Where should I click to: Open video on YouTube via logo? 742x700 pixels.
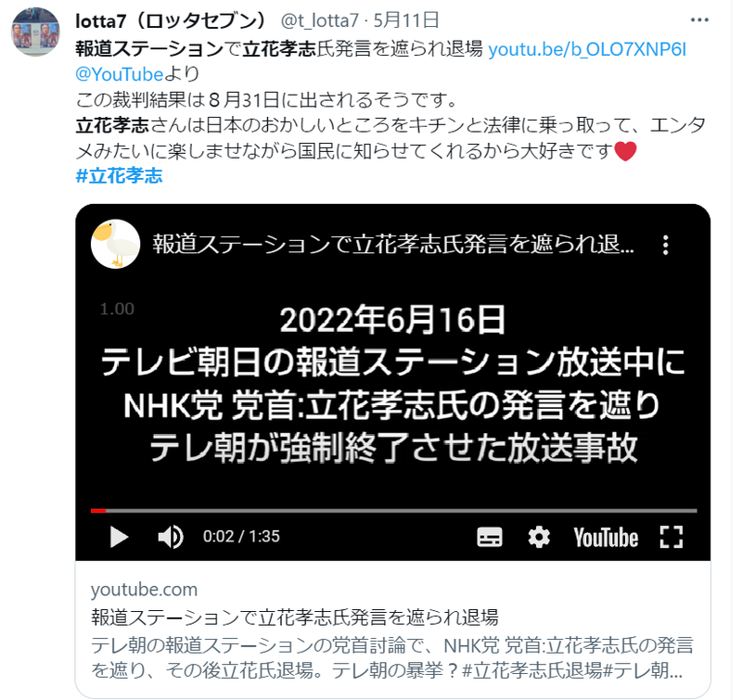coord(606,538)
